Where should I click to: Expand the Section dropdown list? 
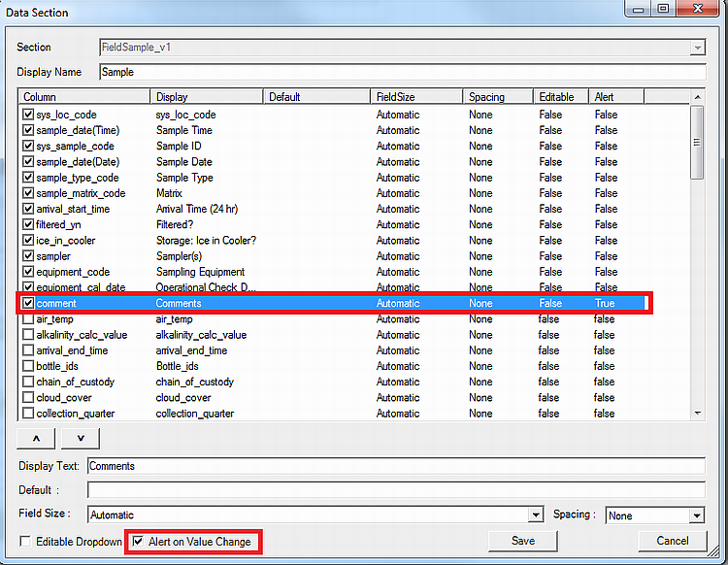point(697,47)
